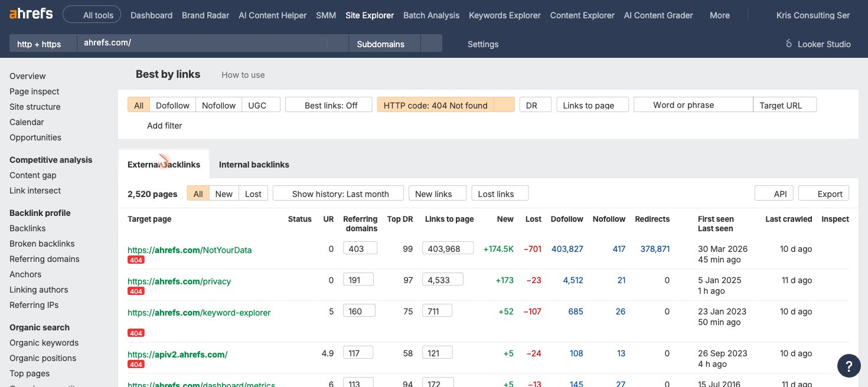This screenshot has height=387, width=868.
Task: Open the Target URL dropdown
Action: 785,105
